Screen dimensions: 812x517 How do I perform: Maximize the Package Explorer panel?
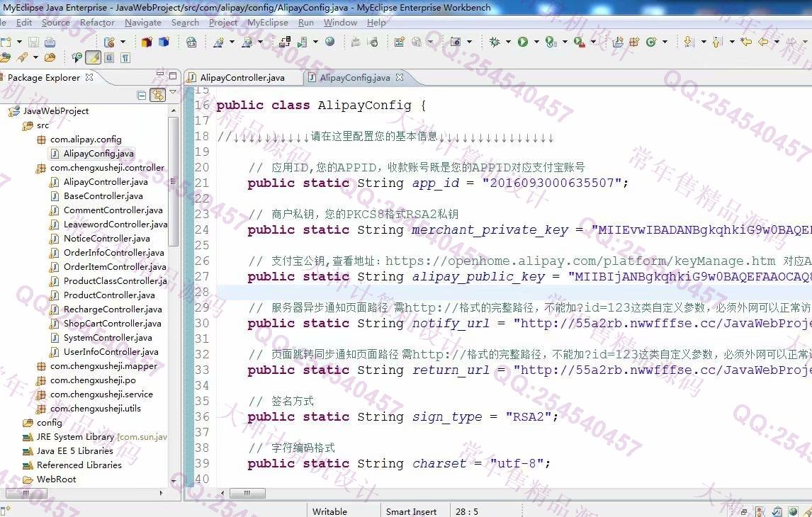tap(173, 76)
